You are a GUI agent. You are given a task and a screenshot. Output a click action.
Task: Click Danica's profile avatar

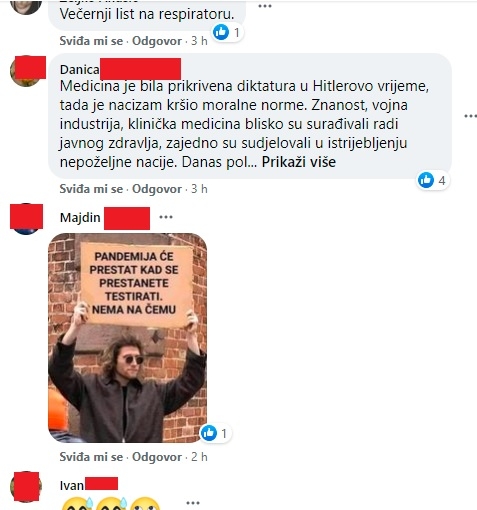[x=27, y=71]
